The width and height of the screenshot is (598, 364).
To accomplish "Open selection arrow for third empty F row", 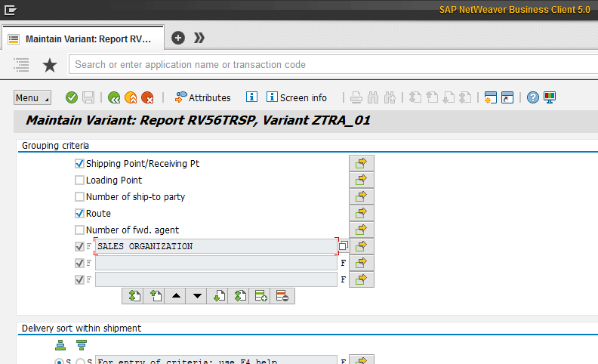I will click(361, 279).
